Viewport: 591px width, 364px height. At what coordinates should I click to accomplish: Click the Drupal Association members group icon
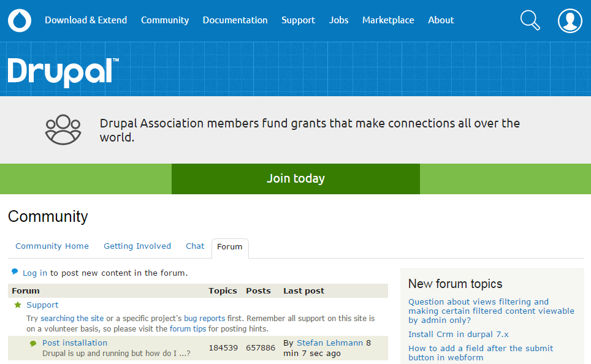click(63, 130)
